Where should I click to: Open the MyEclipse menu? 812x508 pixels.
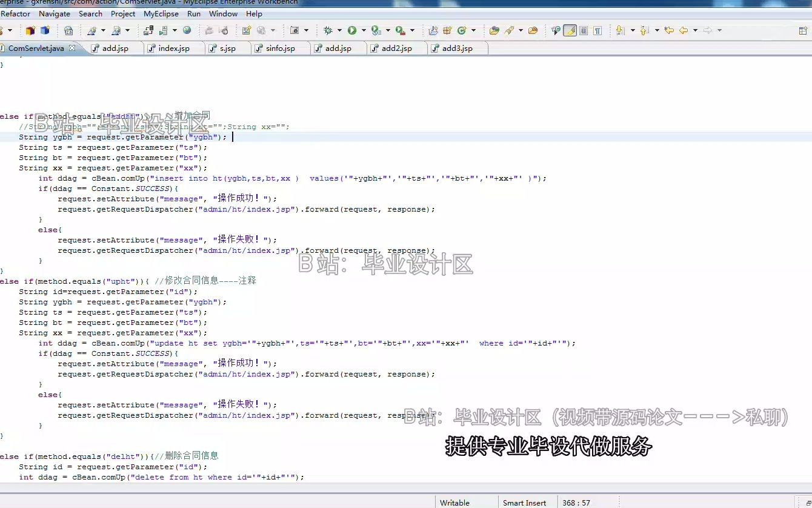click(x=161, y=13)
